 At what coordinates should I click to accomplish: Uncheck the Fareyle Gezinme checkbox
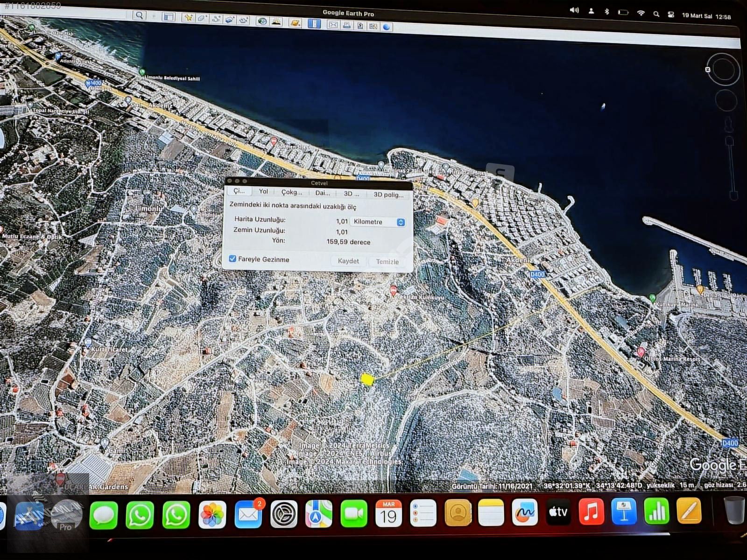pos(233,259)
